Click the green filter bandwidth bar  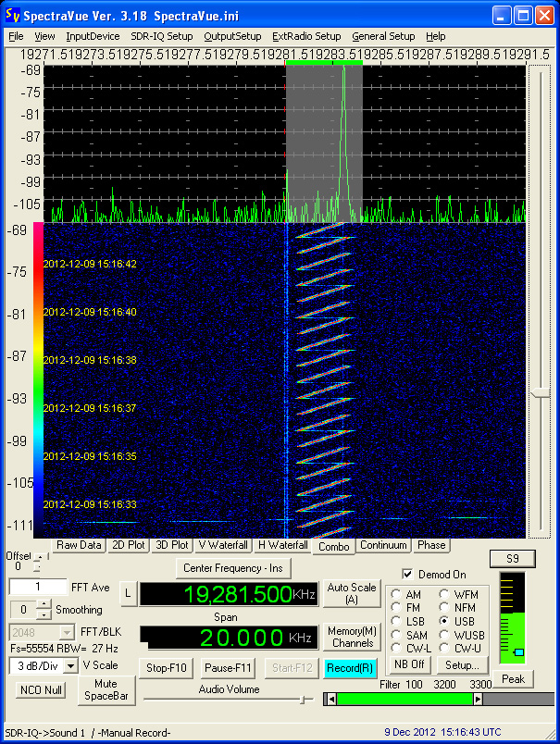coord(404,699)
